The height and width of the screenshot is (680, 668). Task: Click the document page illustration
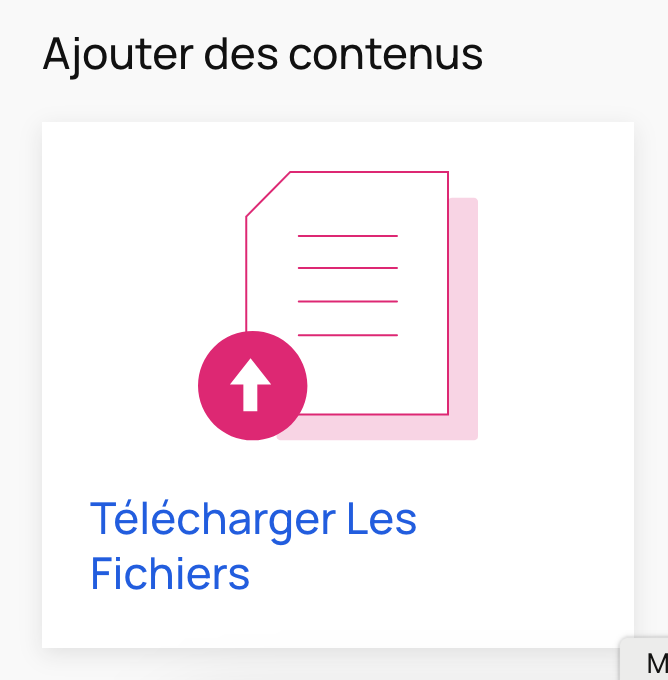347,293
